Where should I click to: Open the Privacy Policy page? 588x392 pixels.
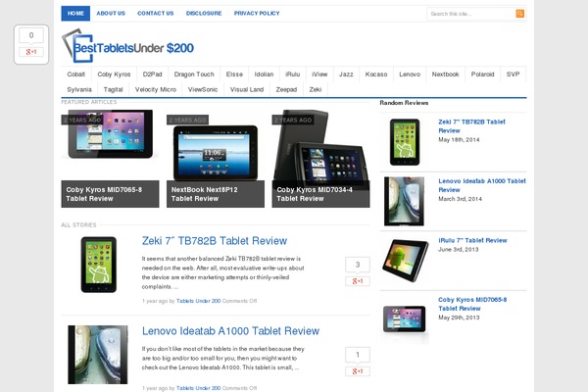coord(257,13)
